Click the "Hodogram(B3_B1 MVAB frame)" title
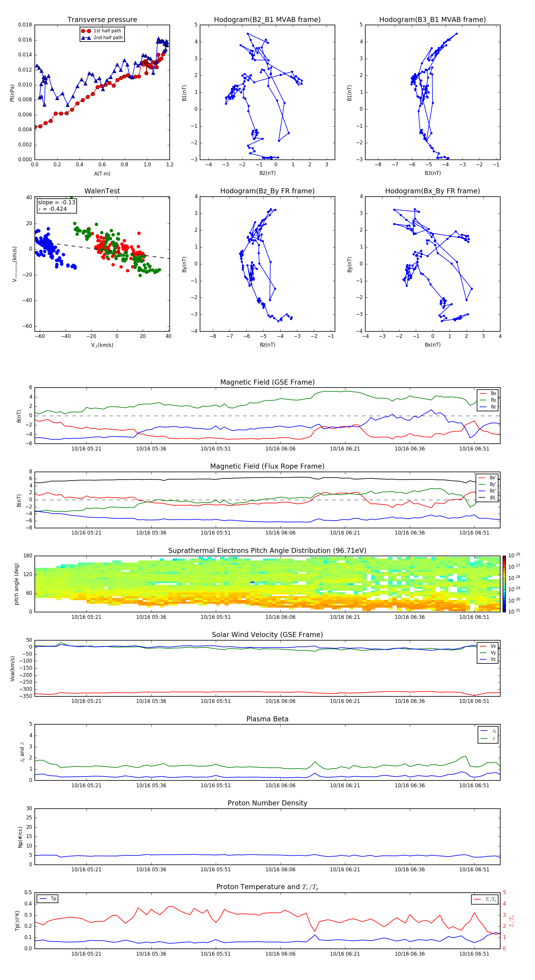535x980 pixels. (x=432, y=20)
